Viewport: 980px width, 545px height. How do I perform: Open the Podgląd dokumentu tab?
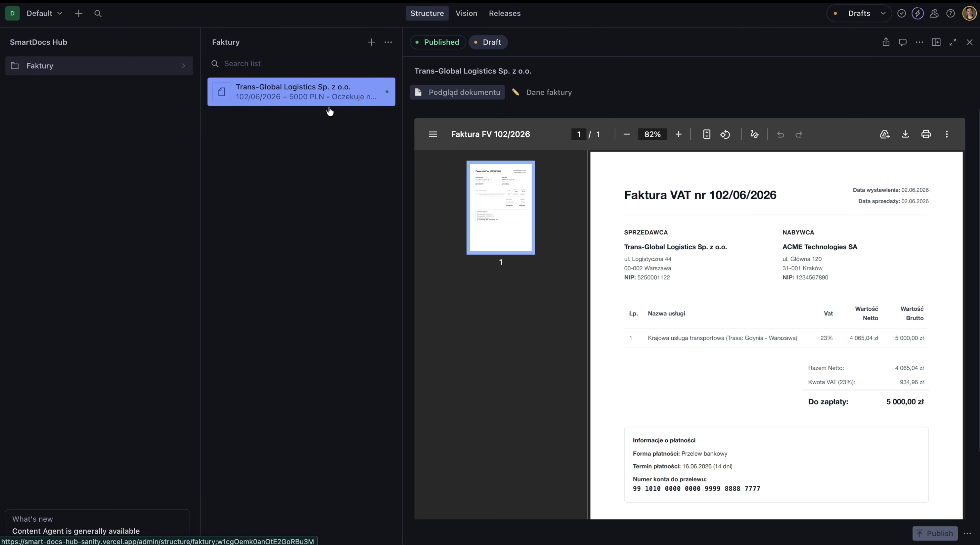[457, 92]
